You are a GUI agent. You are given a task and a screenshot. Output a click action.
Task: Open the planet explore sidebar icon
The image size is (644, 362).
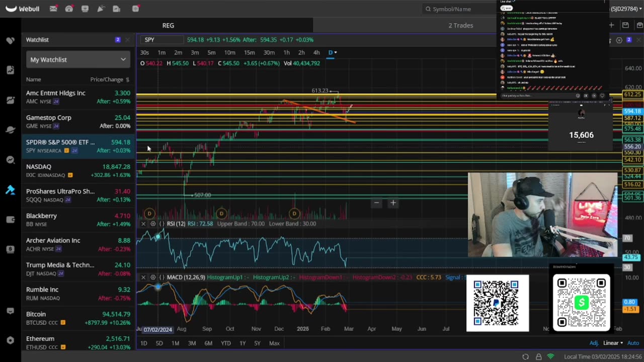[x=10, y=130]
